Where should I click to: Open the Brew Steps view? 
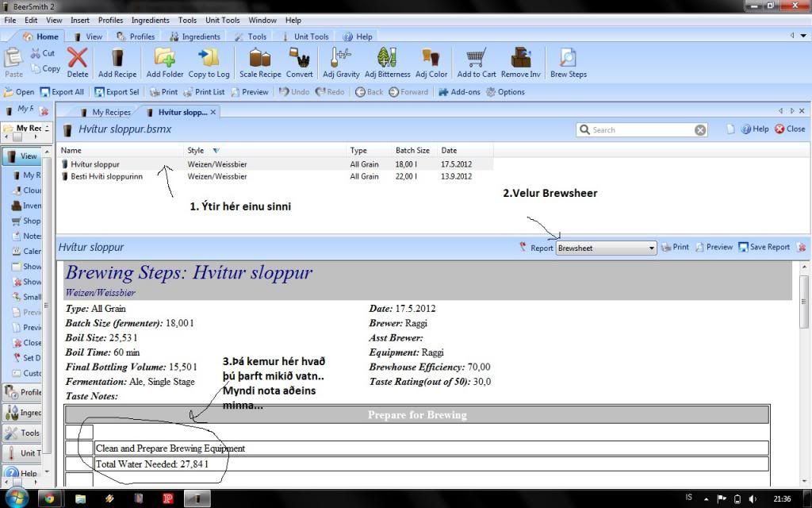click(x=568, y=62)
